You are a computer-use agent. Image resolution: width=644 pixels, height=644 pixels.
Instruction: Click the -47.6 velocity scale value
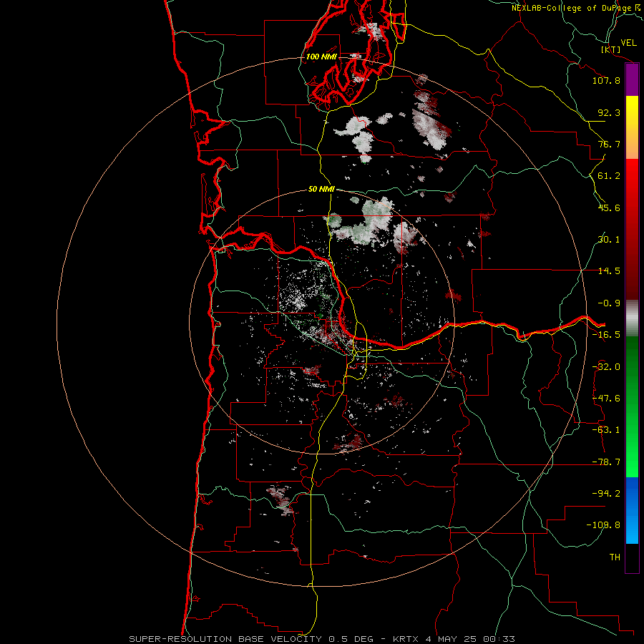coord(606,399)
